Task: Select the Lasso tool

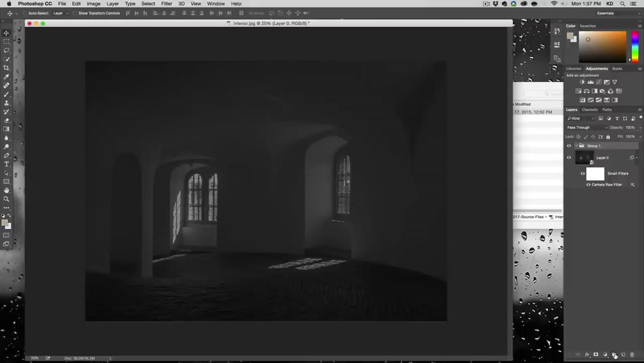Action: point(6,50)
